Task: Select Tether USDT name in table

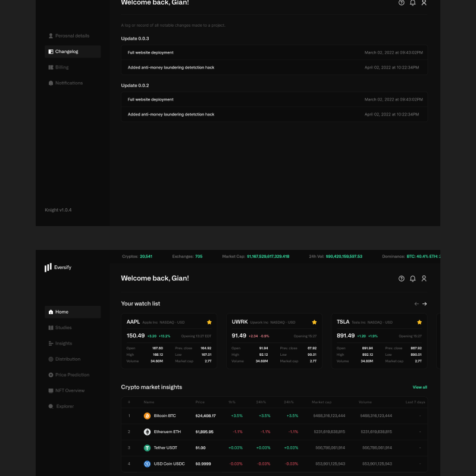Action: [165, 448]
